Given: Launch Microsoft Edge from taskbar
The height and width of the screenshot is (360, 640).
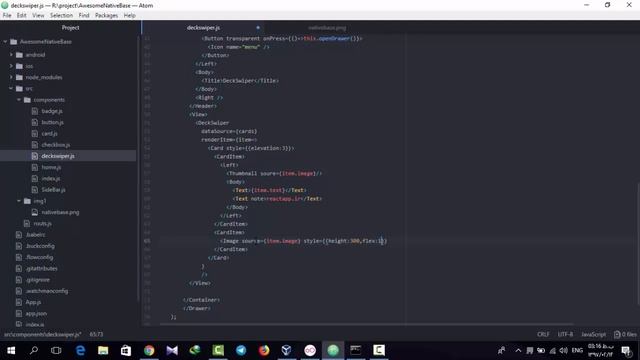Looking at the screenshot, I should coord(80,350).
